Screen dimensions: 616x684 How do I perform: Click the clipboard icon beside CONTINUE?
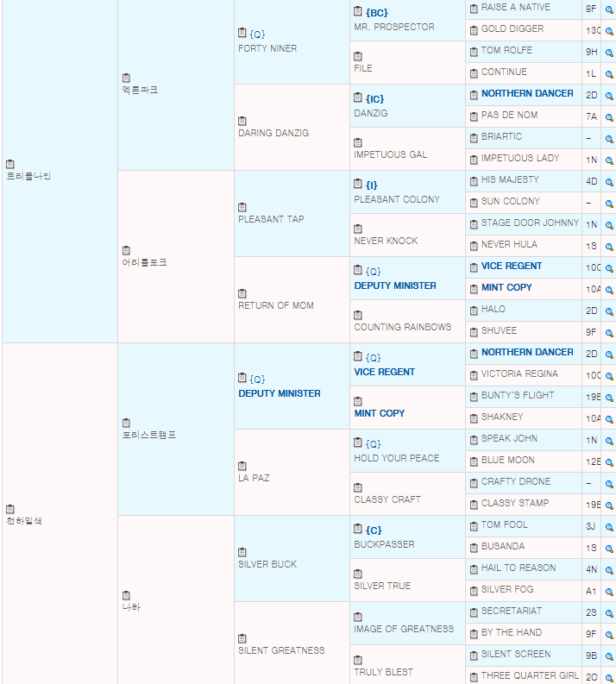click(474, 73)
